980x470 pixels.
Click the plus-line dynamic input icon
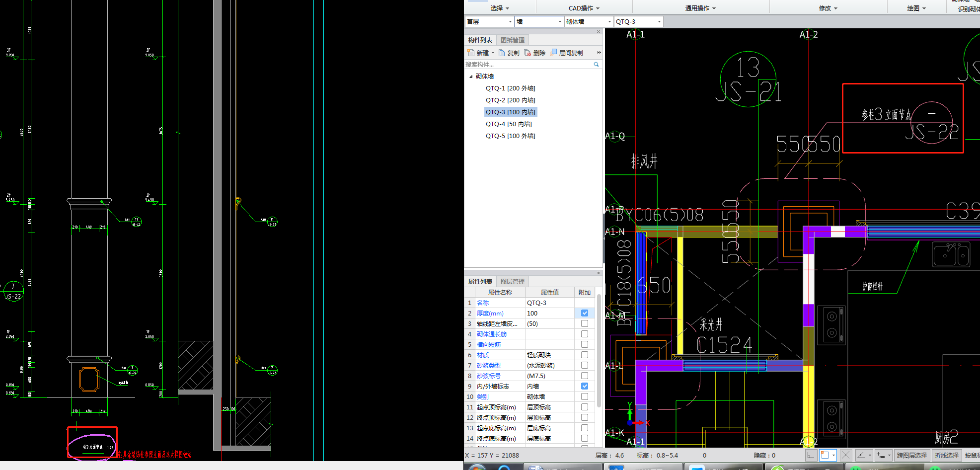(x=881, y=455)
